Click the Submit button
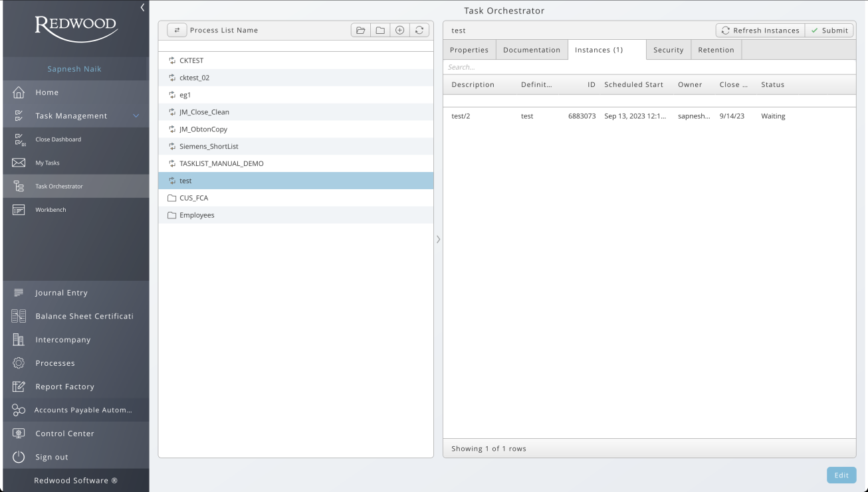 coord(829,31)
